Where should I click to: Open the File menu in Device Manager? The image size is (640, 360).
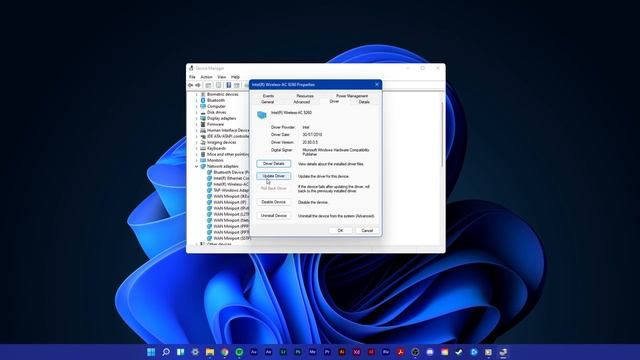coord(192,77)
